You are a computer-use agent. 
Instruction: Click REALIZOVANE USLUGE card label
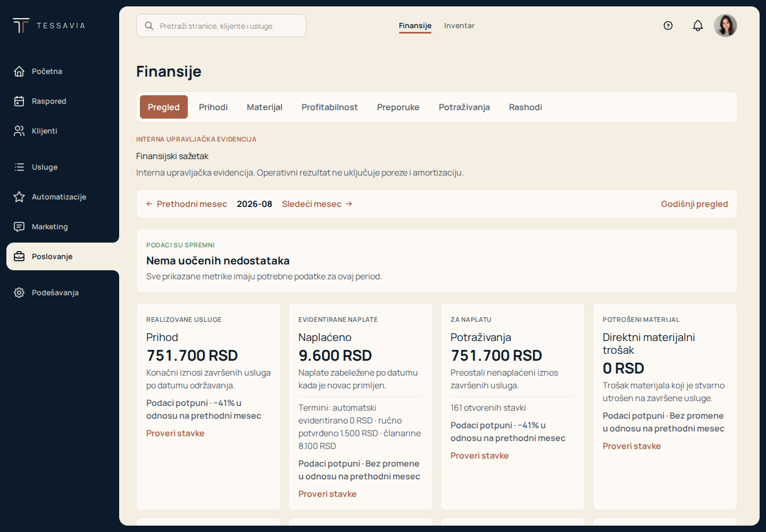(184, 320)
